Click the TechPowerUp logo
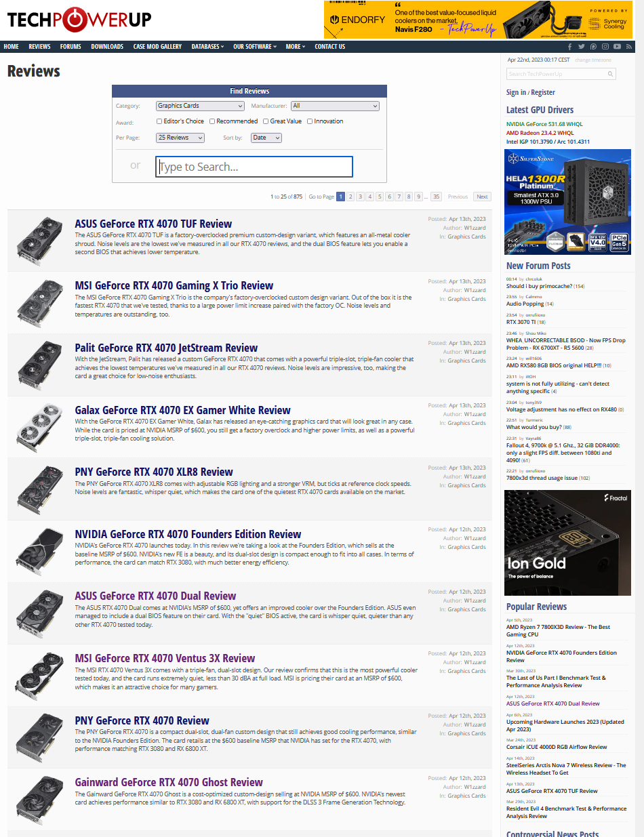644x837 pixels. coord(79,20)
